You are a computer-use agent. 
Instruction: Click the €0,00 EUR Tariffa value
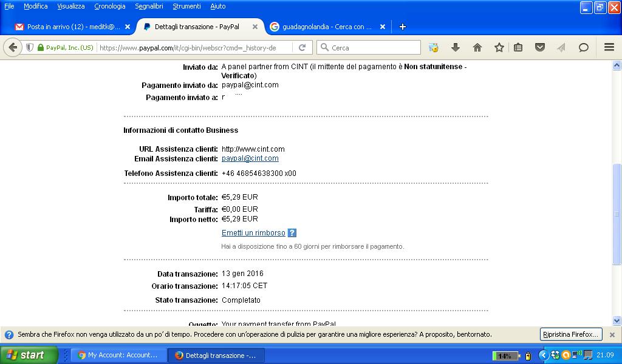239,209
